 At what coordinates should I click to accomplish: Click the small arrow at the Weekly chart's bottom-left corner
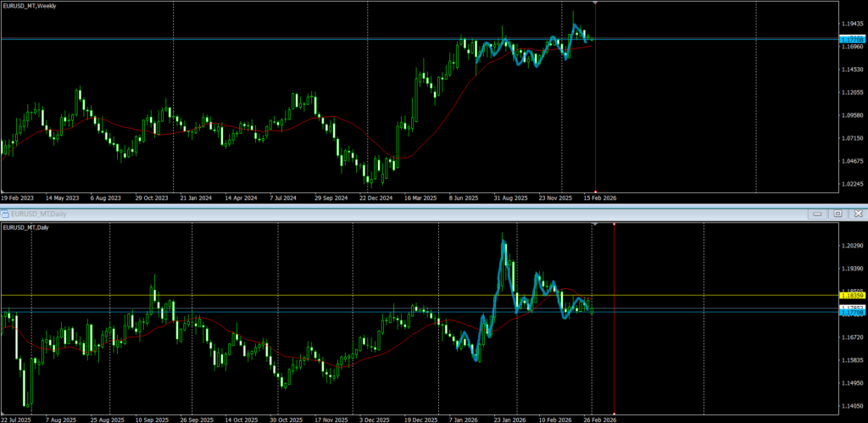coord(3,192)
